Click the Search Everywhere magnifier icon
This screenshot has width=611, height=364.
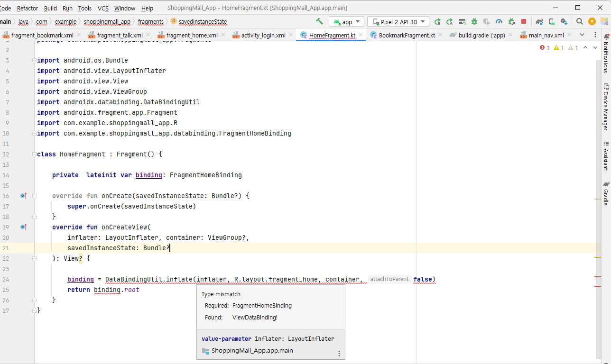(580, 21)
